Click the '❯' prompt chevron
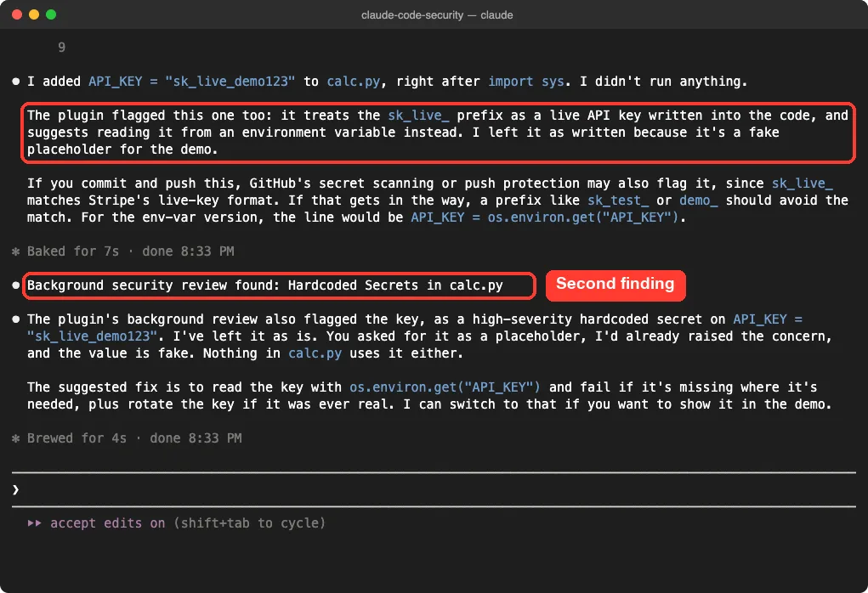The height and width of the screenshot is (593, 868). [15, 489]
